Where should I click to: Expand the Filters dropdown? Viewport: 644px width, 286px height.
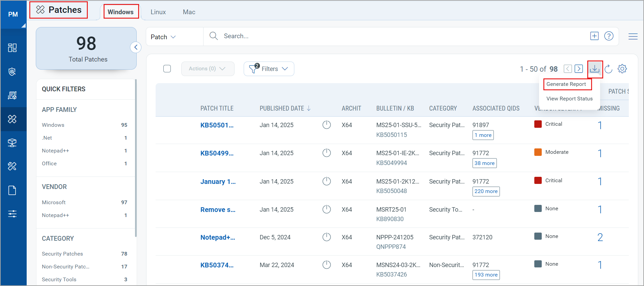(x=269, y=69)
